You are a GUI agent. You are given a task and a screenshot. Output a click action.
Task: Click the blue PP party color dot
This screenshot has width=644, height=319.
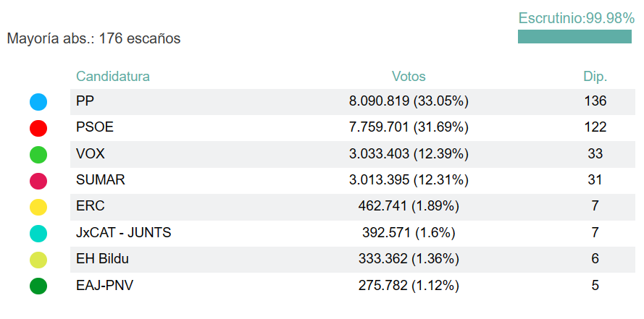[x=38, y=102]
